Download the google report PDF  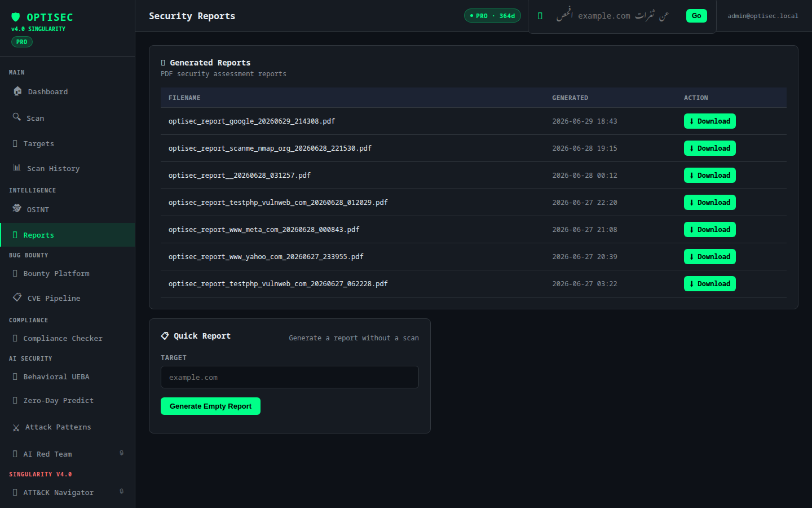click(x=709, y=121)
